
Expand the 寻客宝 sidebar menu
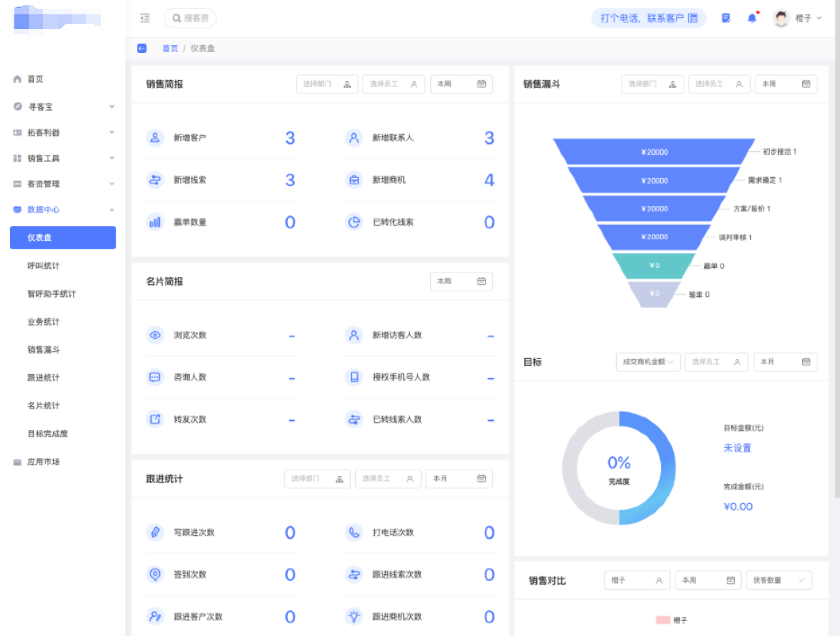pos(63,107)
